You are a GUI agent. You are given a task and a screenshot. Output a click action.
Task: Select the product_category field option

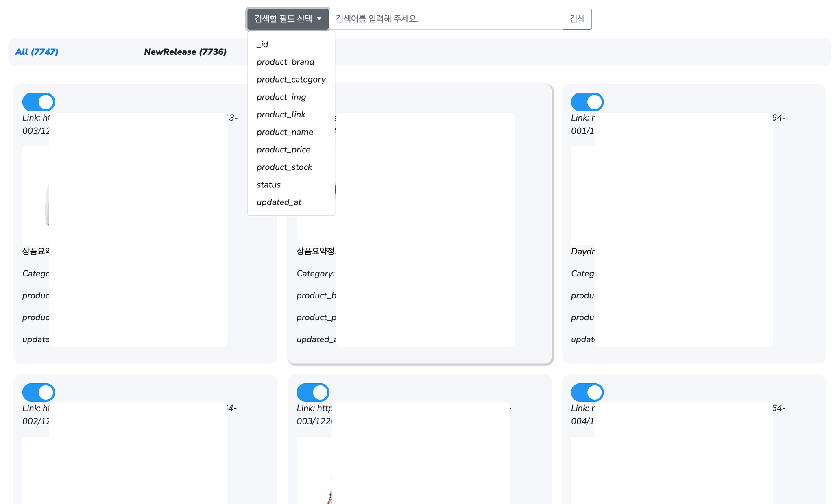point(291,79)
